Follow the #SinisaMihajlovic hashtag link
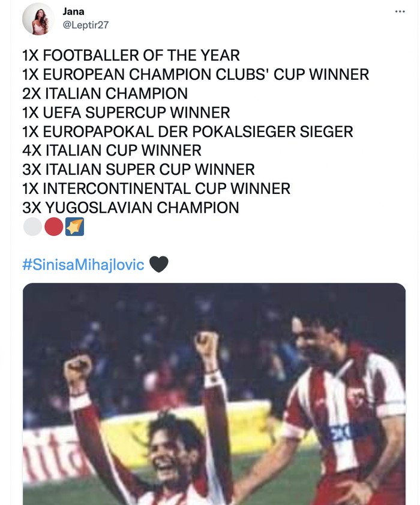 click(83, 264)
